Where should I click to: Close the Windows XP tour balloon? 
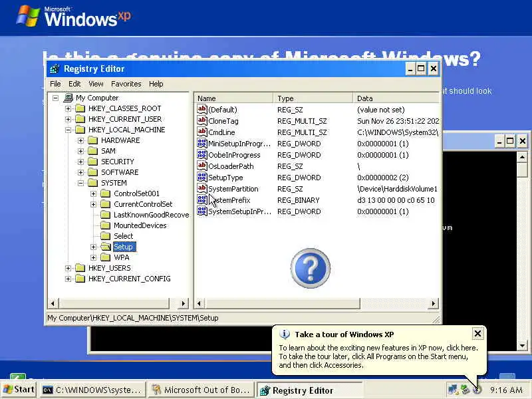click(477, 334)
